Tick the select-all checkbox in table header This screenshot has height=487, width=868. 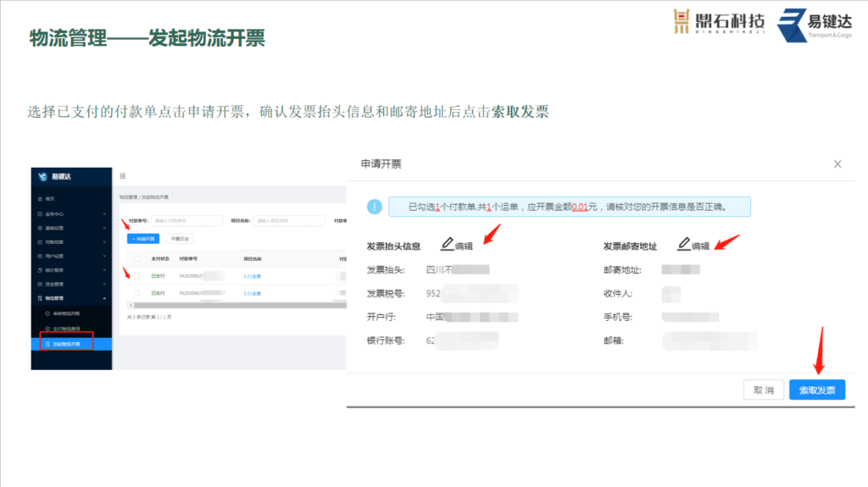click(136, 258)
